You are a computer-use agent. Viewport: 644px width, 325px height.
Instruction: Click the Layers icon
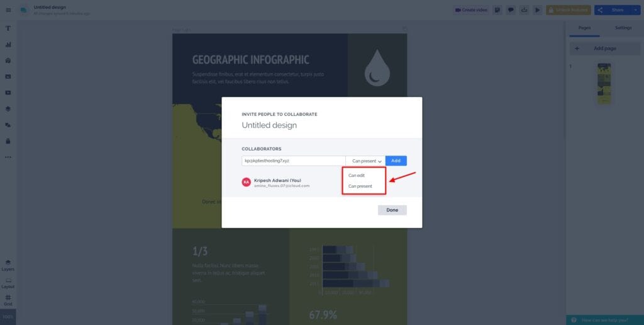click(8, 265)
